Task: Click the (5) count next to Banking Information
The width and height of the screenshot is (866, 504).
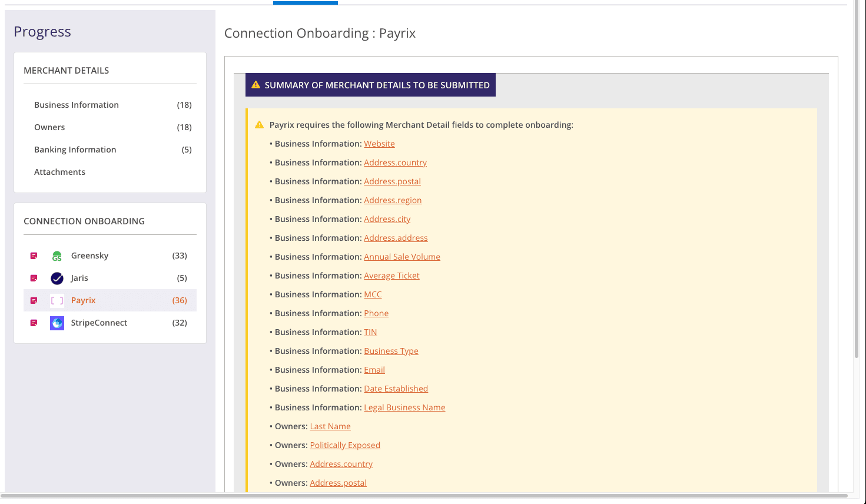Action: [x=187, y=150]
